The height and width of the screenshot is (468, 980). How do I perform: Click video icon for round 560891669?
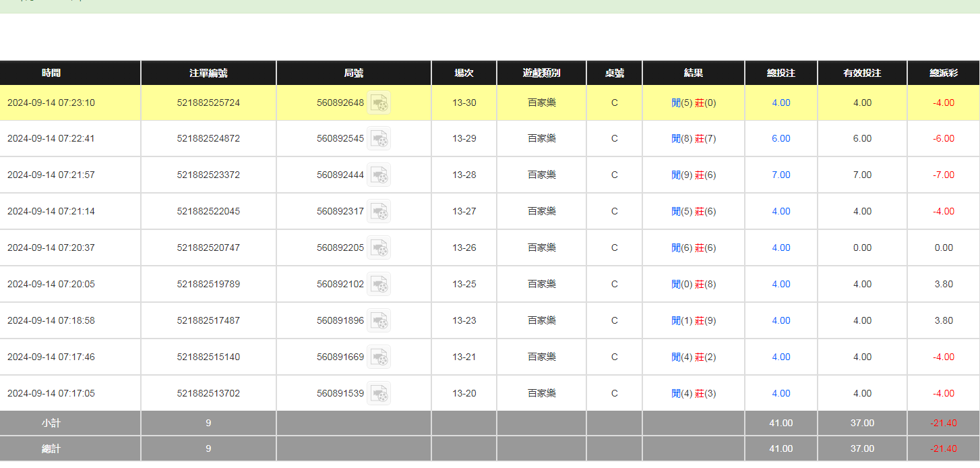[x=379, y=357]
